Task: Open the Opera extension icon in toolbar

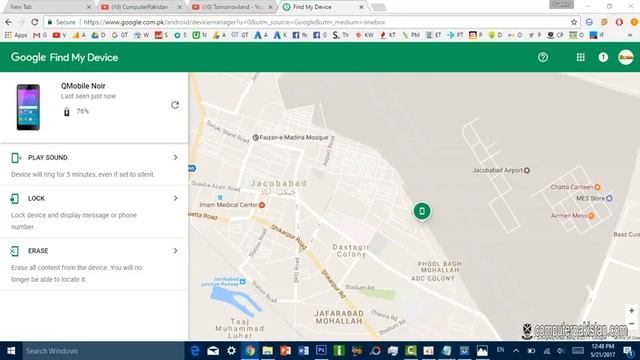Action: tap(619, 22)
